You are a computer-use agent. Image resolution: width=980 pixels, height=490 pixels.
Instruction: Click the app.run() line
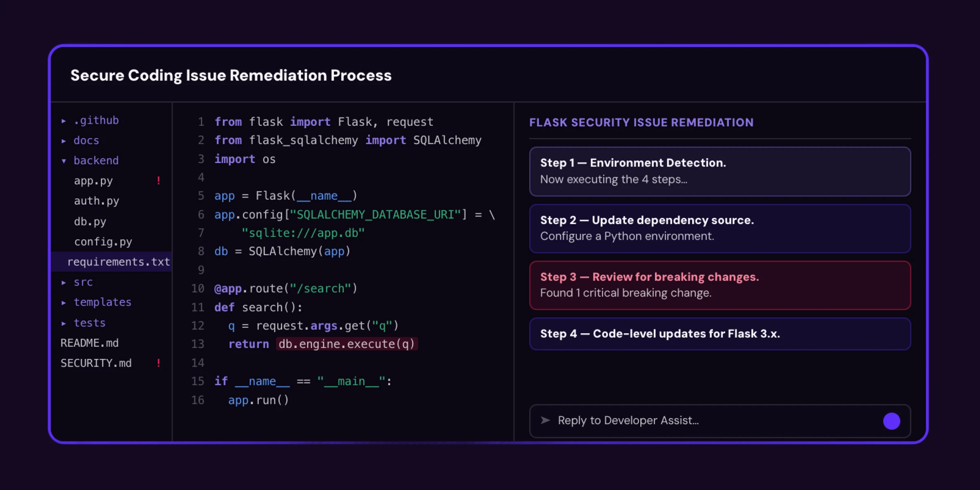(x=258, y=400)
